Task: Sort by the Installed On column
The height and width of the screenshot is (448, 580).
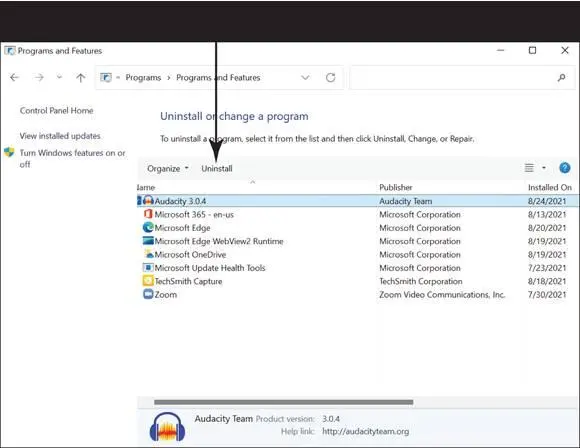Action: 550,188
